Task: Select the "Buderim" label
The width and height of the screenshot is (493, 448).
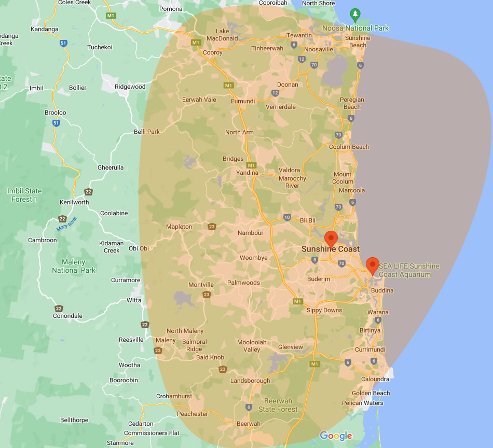Action: point(319,279)
